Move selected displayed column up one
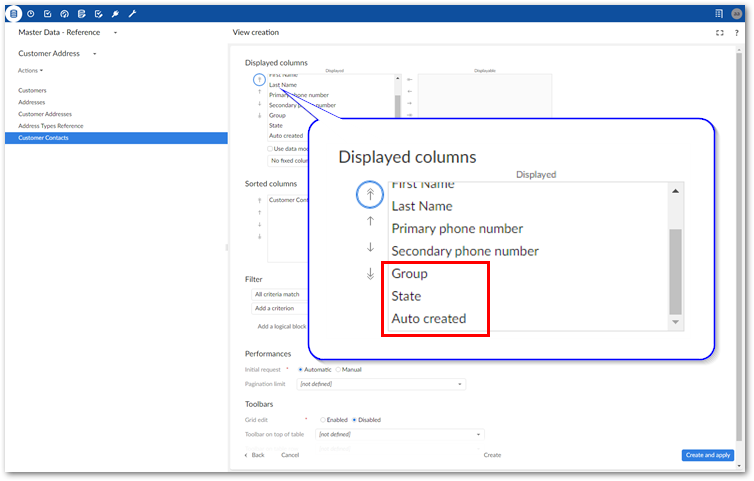This screenshot has height=481, width=754. 259,91
